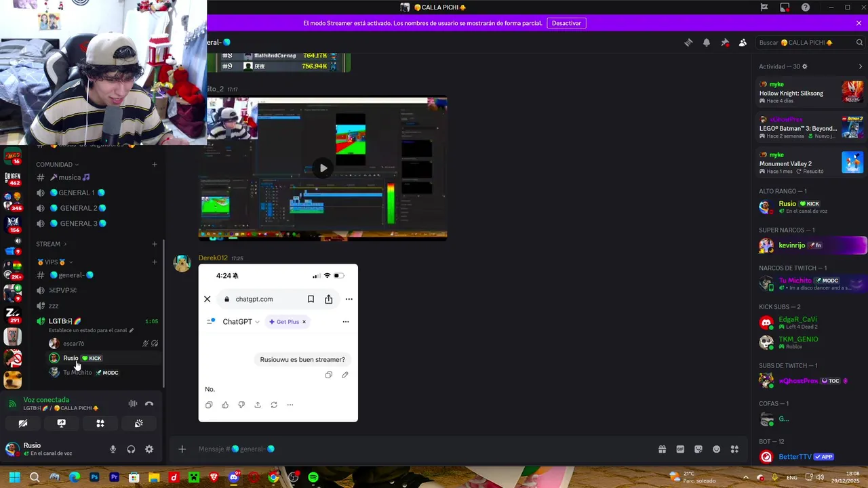
Task: Open the server with the 462 badge
Action: click(x=12, y=179)
